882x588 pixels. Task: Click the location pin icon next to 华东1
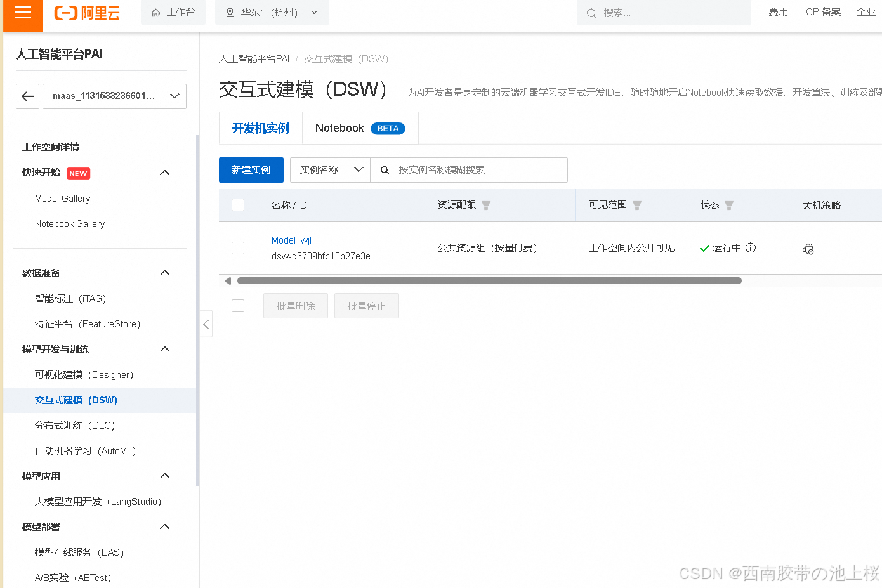[230, 12]
